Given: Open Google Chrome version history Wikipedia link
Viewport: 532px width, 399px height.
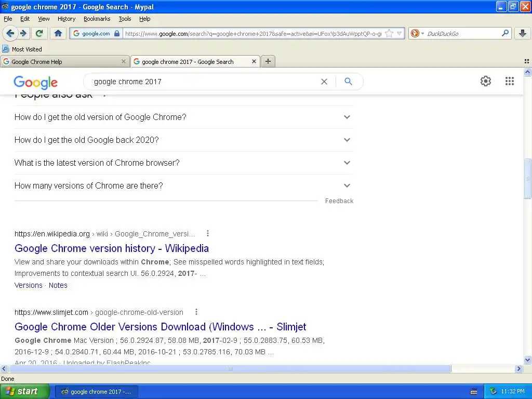Looking at the screenshot, I should 112,248.
